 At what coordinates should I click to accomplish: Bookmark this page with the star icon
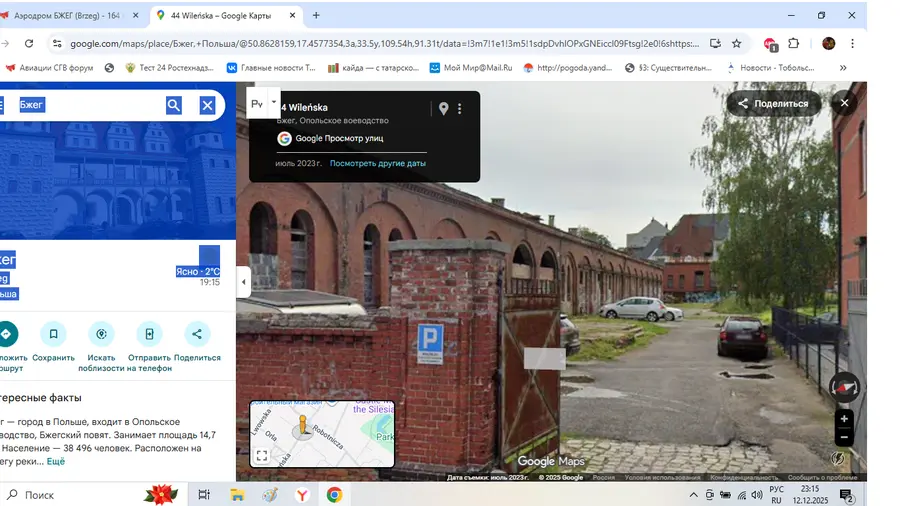737,44
